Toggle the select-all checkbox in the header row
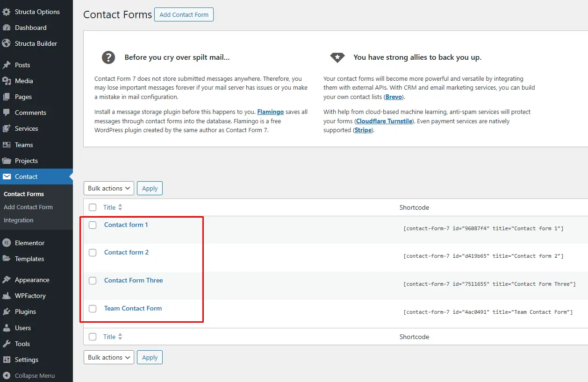This screenshot has width=588, height=382. [93, 207]
